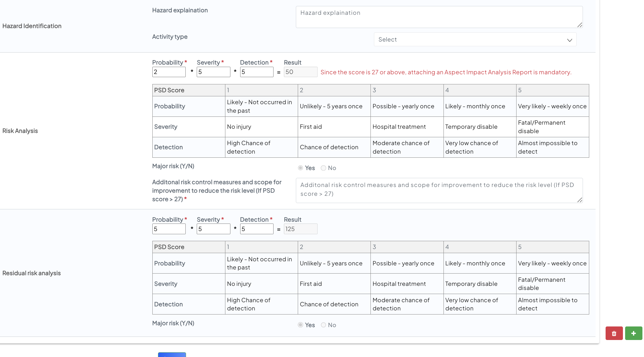This screenshot has height=357, width=644.
Task: Select No for Risk Analysis major risk
Action: tap(323, 168)
